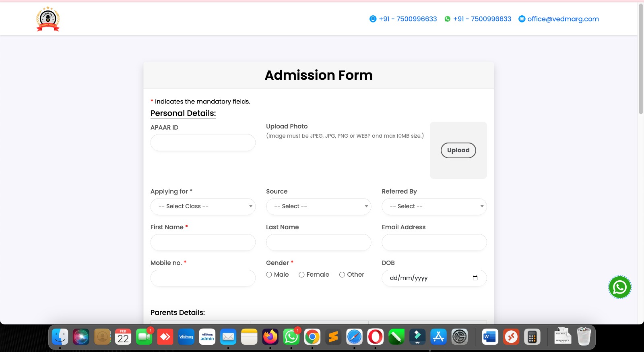The width and height of the screenshot is (644, 352).
Task: Select the Male gender radio button
Action: 269,275
